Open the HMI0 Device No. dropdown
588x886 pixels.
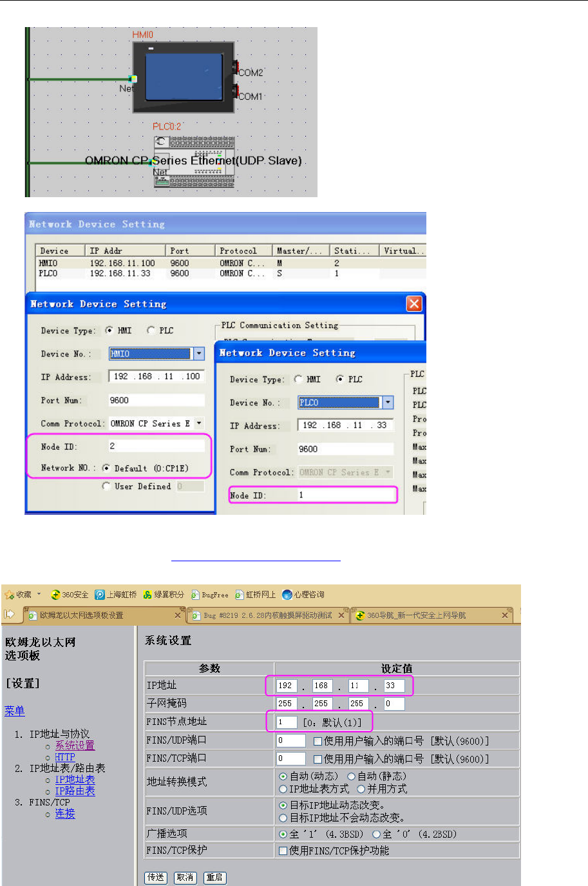[198, 354]
